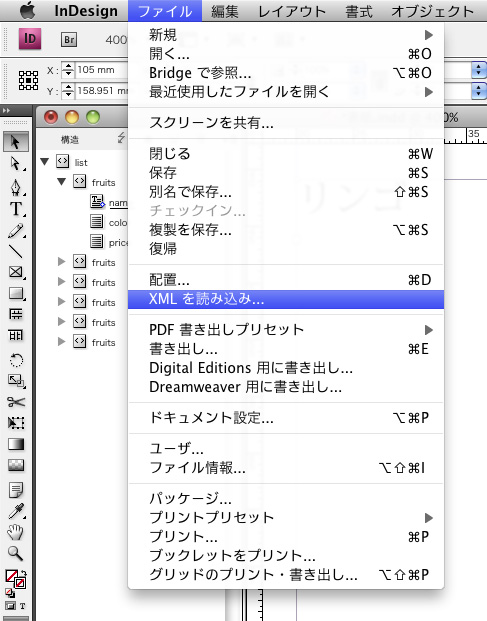Select the Pencil tool
Image resolution: width=487 pixels, height=621 pixels.
[15, 230]
